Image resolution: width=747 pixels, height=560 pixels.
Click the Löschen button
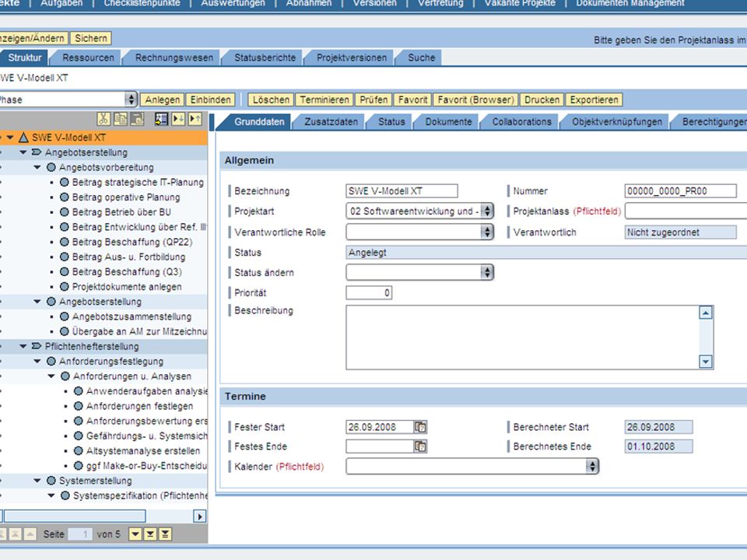[271, 100]
